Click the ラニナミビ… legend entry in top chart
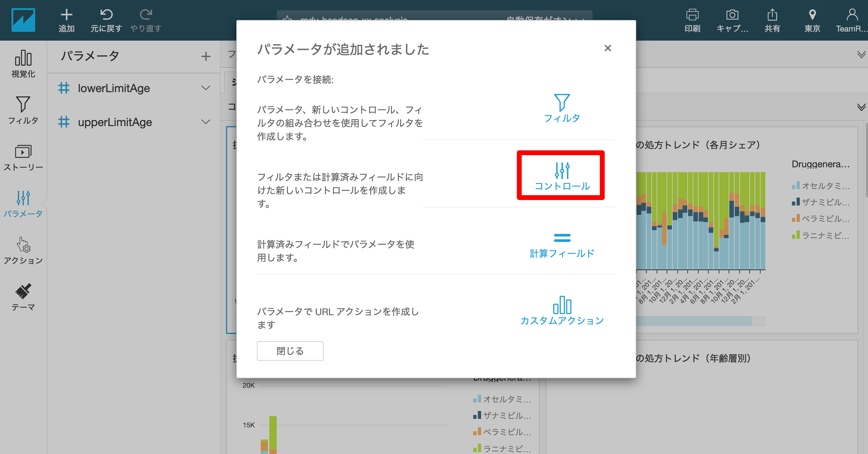Screen dimensions: 868x454 point(820,235)
